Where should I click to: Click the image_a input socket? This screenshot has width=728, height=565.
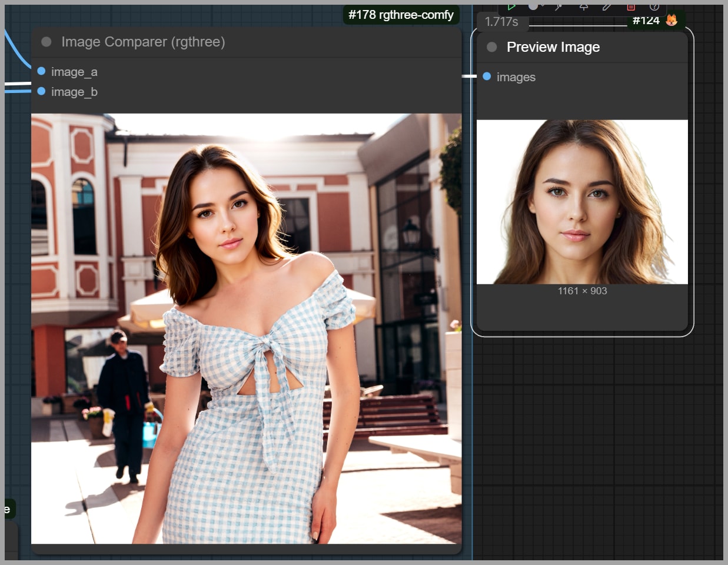point(42,71)
